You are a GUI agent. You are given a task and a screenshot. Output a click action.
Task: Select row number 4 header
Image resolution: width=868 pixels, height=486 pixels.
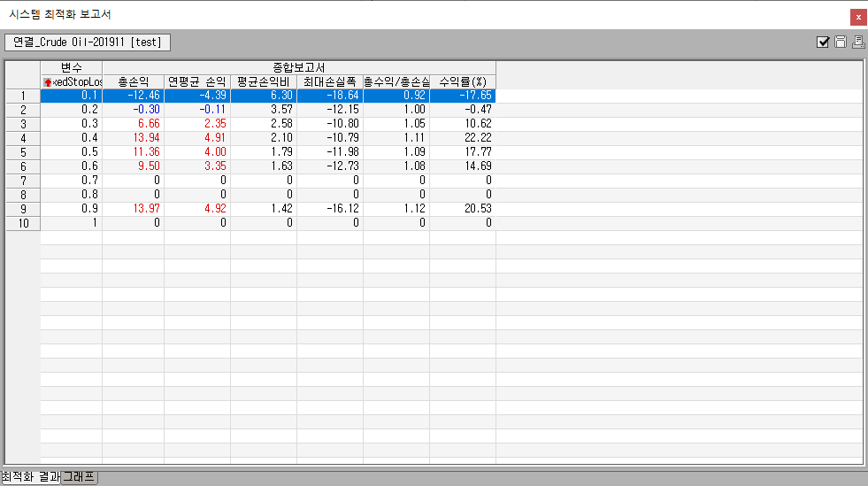[x=22, y=138]
